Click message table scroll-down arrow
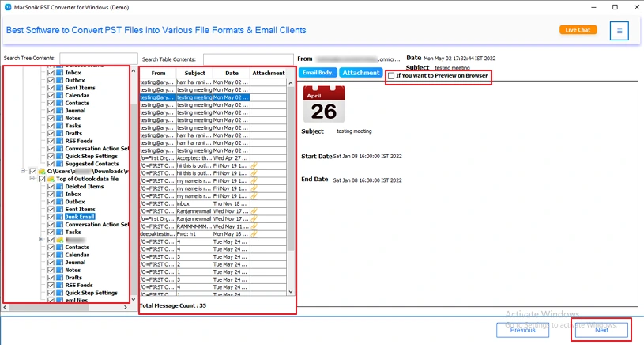The width and height of the screenshot is (644, 345). (290, 292)
